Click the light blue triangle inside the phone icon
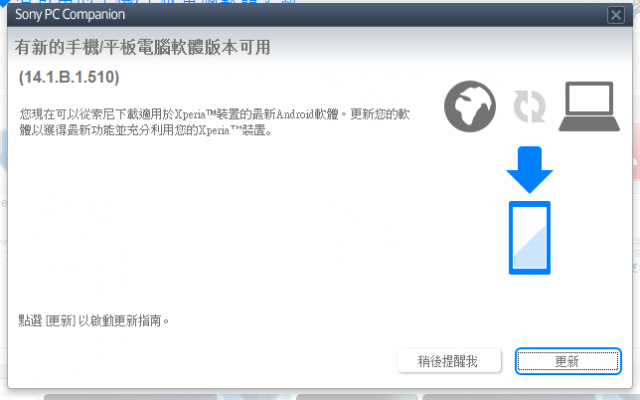The image size is (640, 400). [530, 247]
